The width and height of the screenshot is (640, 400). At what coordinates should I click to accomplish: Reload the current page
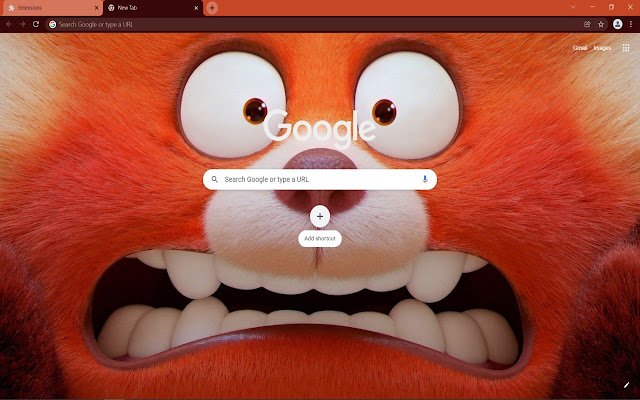click(x=36, y=24)
